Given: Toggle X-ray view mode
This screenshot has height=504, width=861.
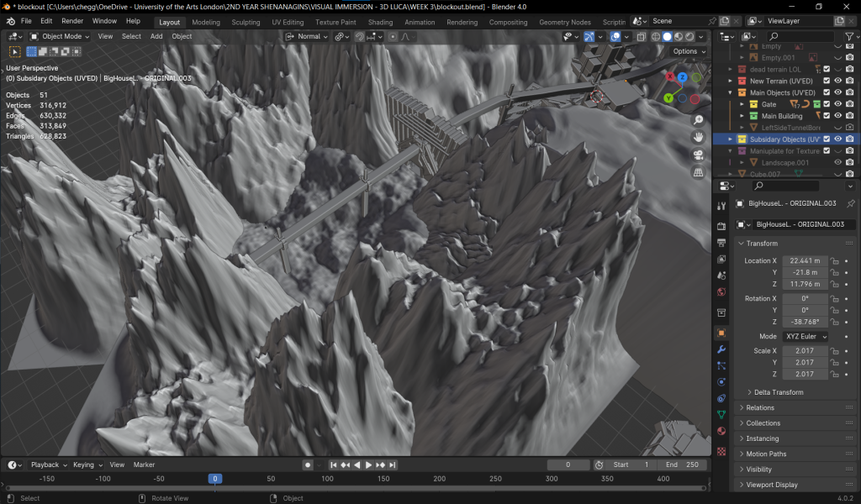Looking at the screenshot, I should (x=642, y=36).
